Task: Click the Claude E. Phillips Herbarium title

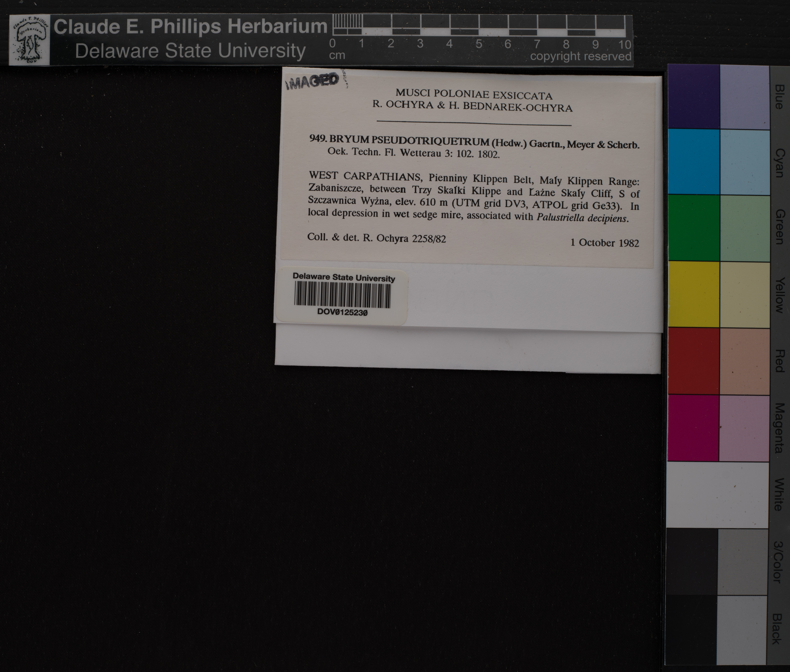Action: point(190,27)
